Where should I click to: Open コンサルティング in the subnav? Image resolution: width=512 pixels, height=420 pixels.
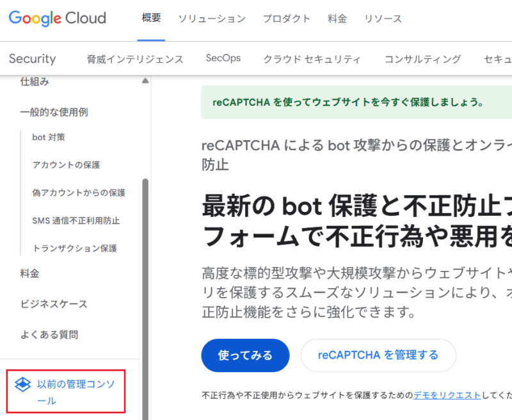tap(423, 59)
